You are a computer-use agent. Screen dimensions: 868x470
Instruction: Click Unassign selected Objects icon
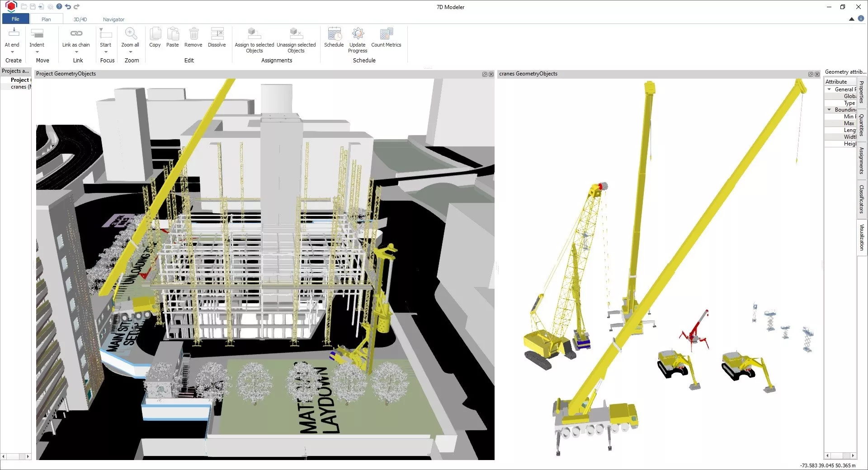[x=296, y=33]
